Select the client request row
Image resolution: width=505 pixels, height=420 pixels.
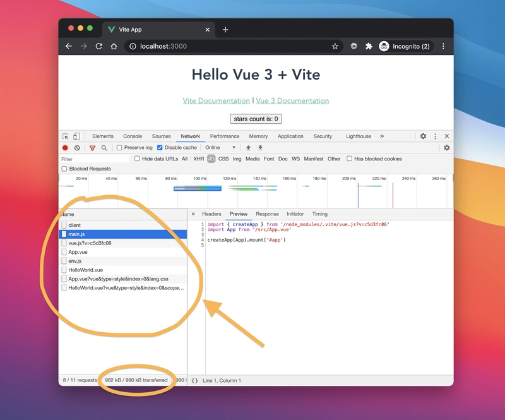click(x=123, y=225)
